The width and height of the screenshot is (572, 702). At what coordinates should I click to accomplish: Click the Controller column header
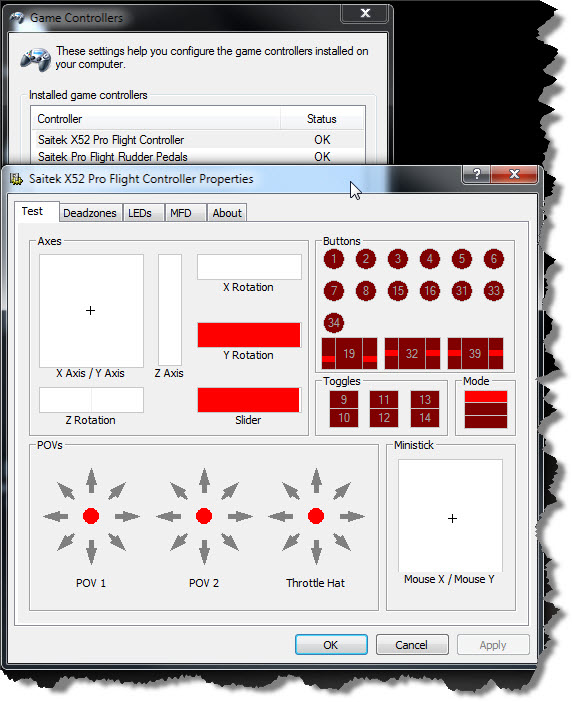(155, 119)
